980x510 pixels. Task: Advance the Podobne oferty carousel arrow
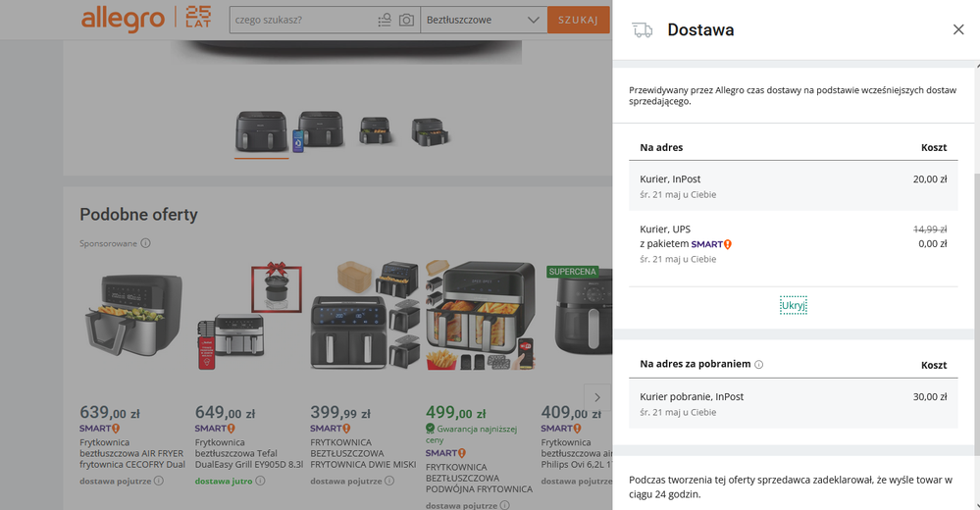point(596,397)
